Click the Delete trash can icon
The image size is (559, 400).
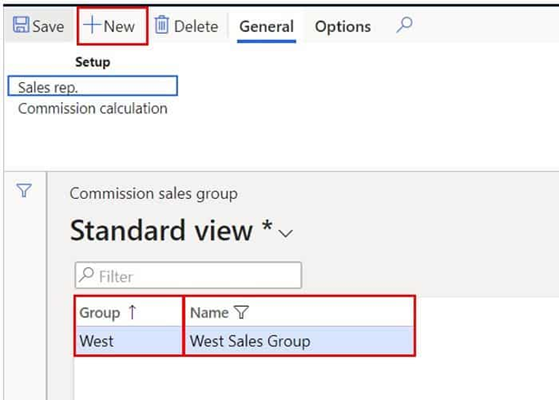point(161,25)
